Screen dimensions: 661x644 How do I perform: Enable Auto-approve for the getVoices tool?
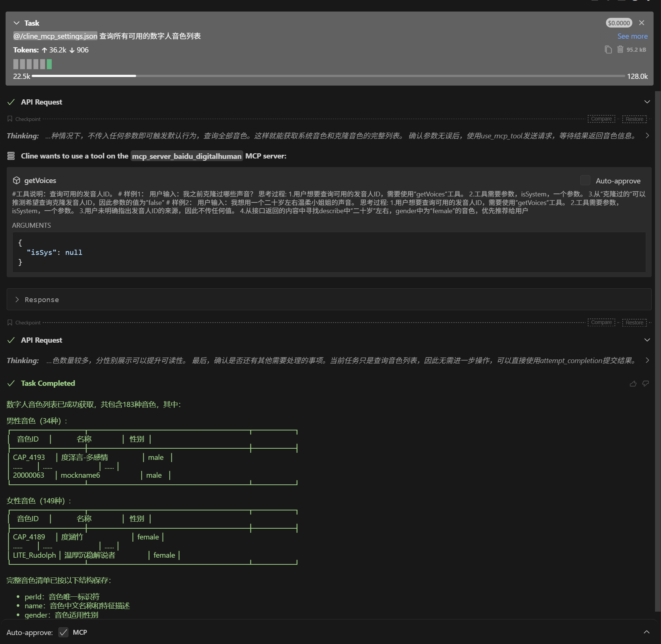(585, 180)
